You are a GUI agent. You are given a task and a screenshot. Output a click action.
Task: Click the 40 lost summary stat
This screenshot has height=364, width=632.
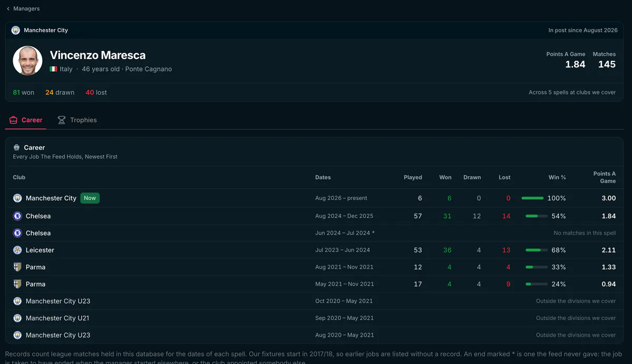96,92
